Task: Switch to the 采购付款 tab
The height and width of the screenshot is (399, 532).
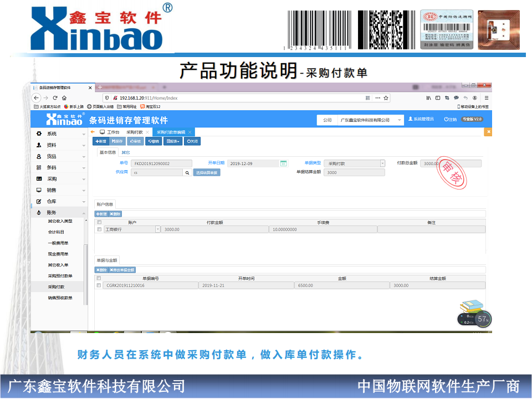Action: 135,132
